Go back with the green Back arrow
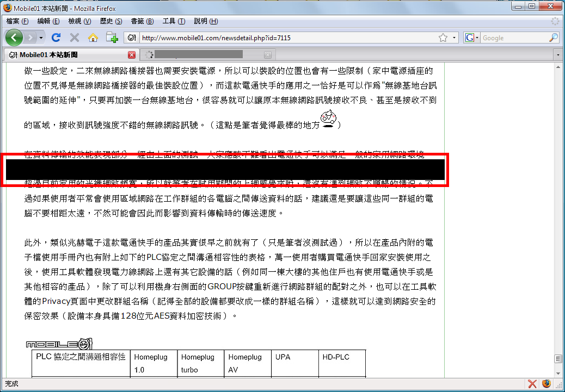 click(14, 38)
